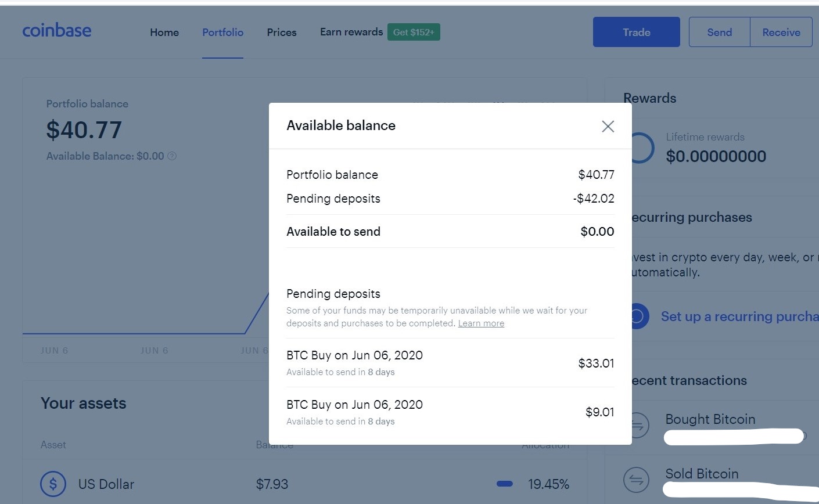
Task: Click Set up a recurring purchase link
Action: (739, 316)
